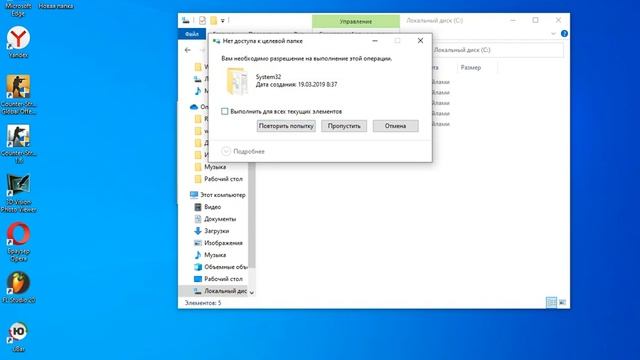Click the Элементов: 5 status bar text
This screenshot has height=360, width=640.
pyautogui.click(x=203, y=303)
